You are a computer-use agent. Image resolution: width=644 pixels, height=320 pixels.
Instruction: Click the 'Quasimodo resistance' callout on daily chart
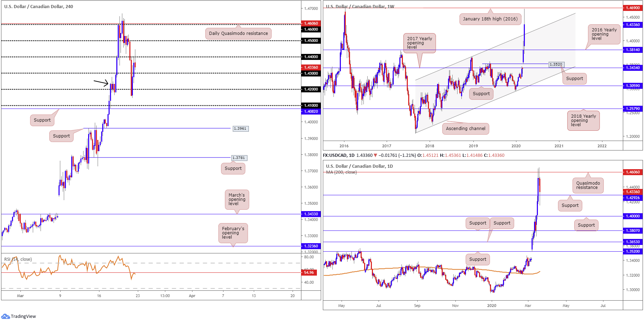tap(588, 185)
